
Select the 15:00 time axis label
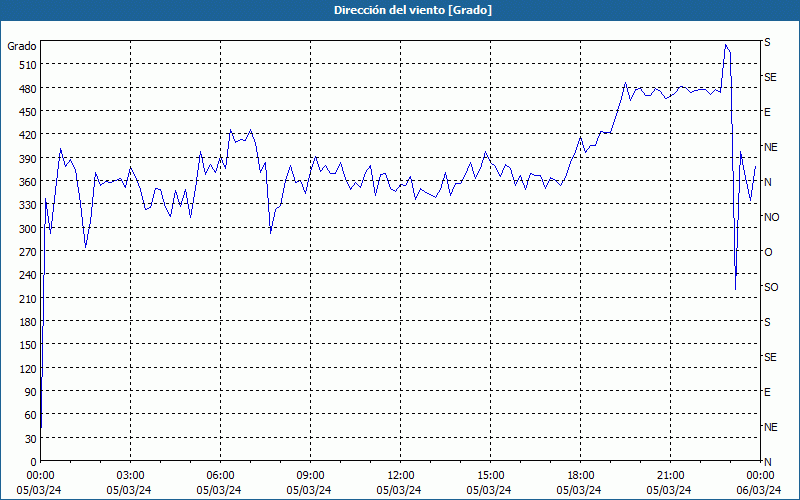tap(490, 476)
